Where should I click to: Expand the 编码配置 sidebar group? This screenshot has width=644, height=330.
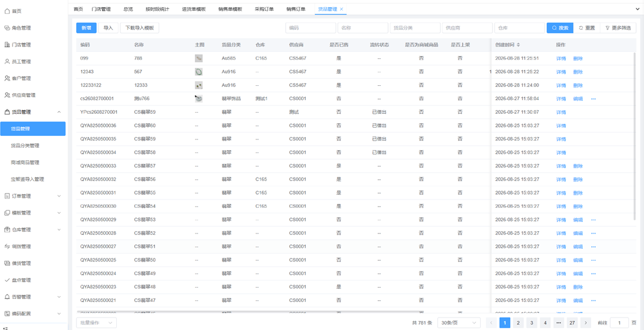59,313
